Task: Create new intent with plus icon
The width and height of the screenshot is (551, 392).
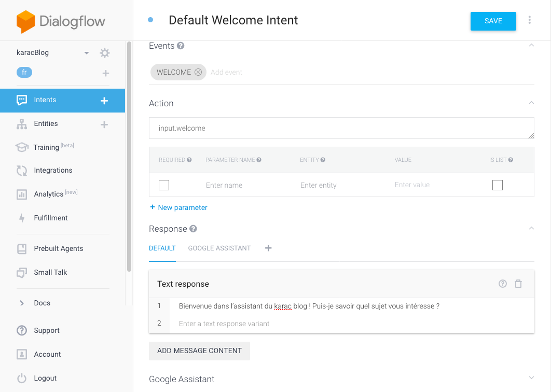Action: [x=104, y=101]
